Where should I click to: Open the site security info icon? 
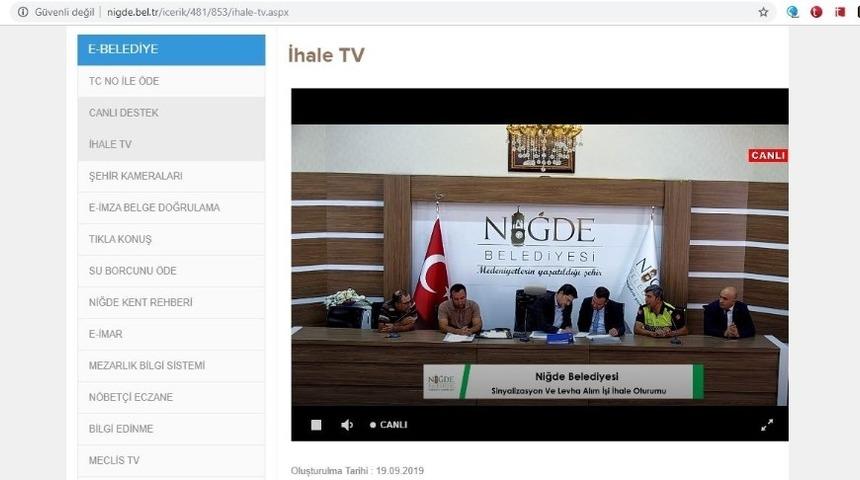22,12
